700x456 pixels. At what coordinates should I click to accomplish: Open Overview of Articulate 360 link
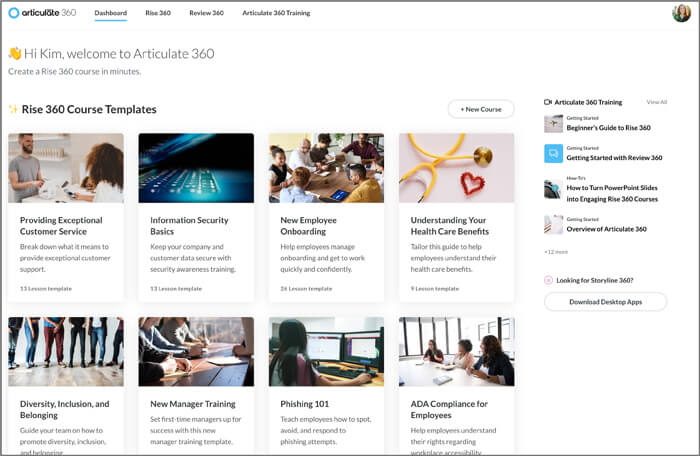(x=607, y=229)
